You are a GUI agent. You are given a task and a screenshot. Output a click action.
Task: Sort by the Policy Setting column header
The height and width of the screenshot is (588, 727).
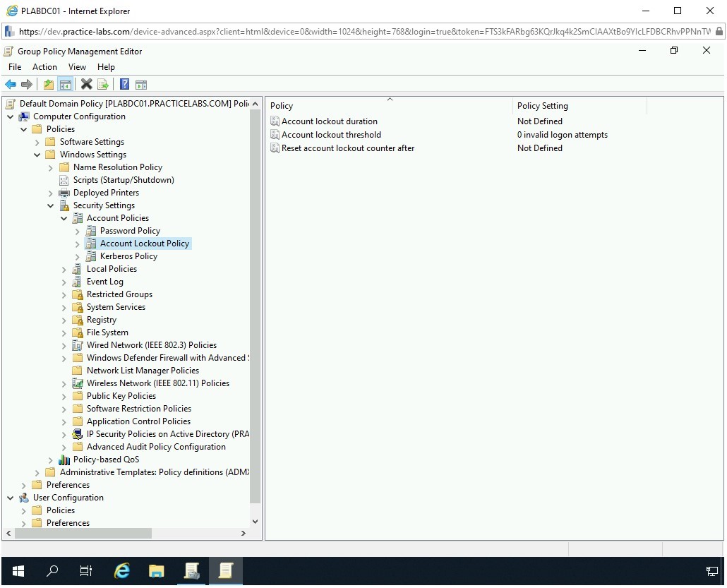click(x=542, y=106)
